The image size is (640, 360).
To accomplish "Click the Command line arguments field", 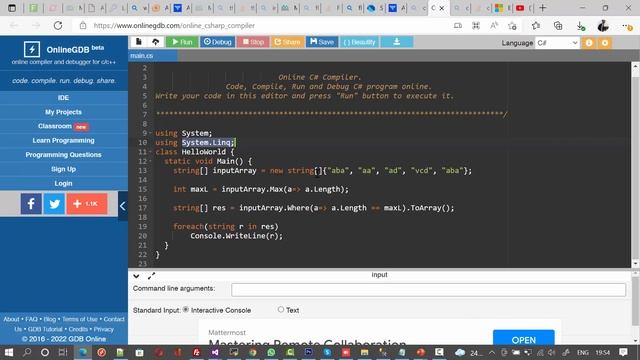I will point(428,290).
